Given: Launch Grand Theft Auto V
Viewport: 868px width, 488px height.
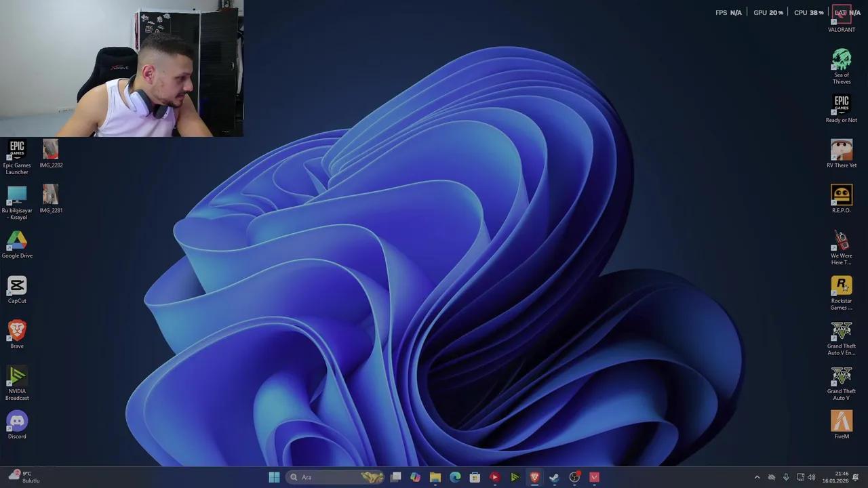Looking at the screenshot, I should 842,376.
